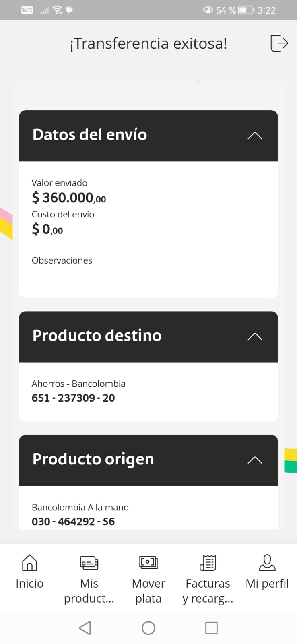Select the sent amount $360.000,00

pyautogui.click(x=69, y=198)
